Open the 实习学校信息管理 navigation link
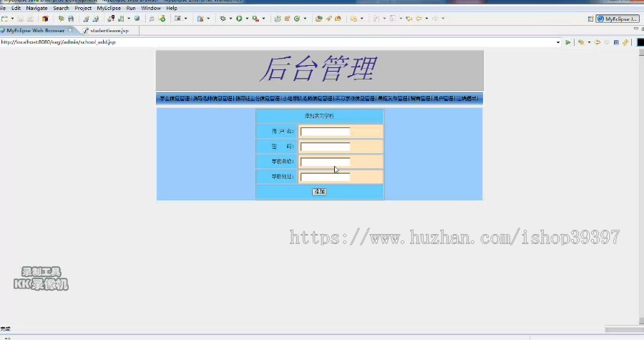 [355, 99]
